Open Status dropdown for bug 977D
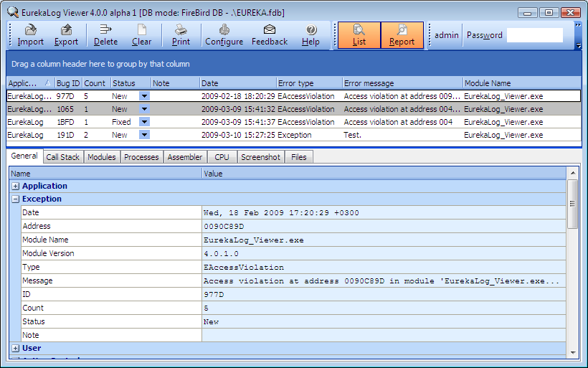 [x=144, y=96]
